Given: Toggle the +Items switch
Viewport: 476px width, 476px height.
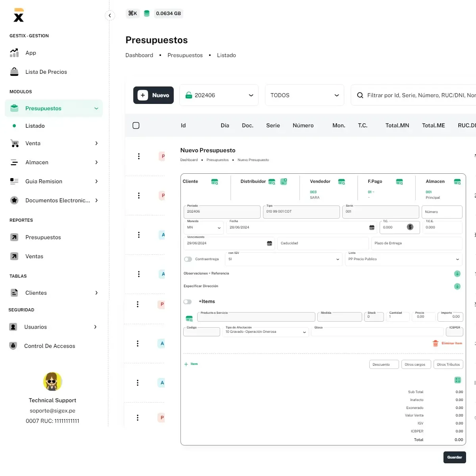Looking at the screenshot, I should tap(188, 302).
